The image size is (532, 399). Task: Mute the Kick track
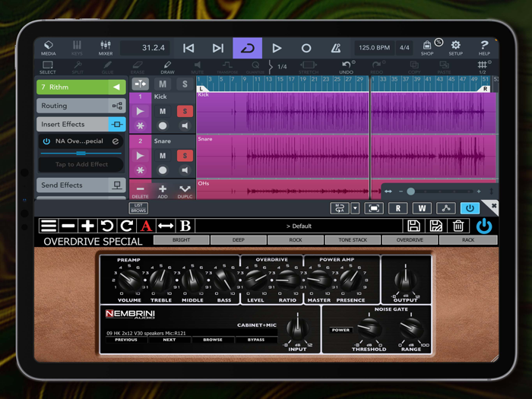163,112
